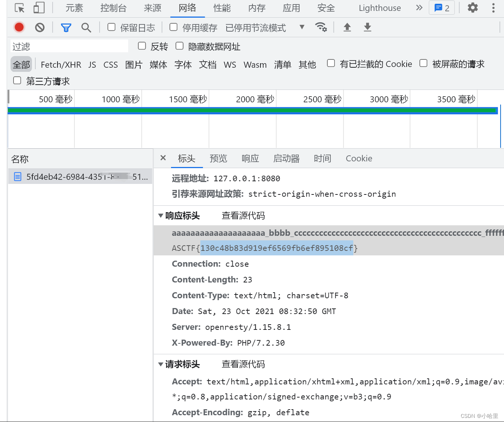Screen dimensions: 504x422
Task: Filter requests by WS type
Action: point(230,65)
